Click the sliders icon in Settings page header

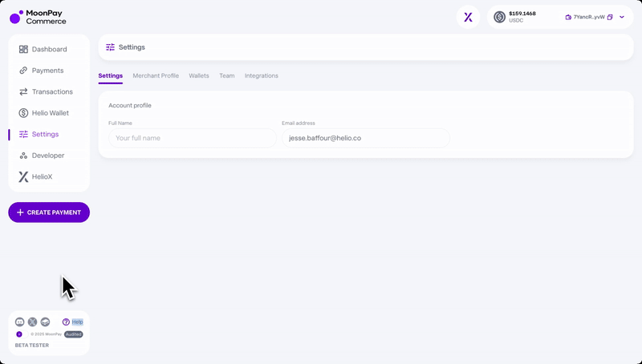(x=110, y=47)
